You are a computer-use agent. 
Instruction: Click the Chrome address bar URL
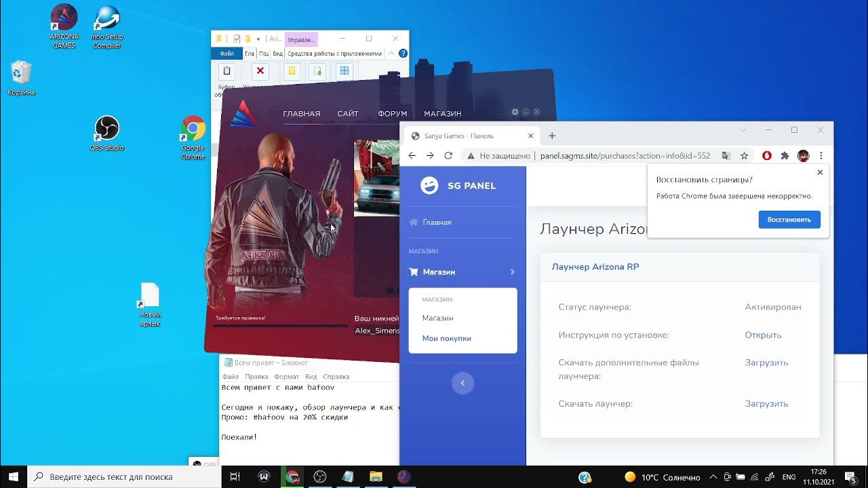click(625, 156)
